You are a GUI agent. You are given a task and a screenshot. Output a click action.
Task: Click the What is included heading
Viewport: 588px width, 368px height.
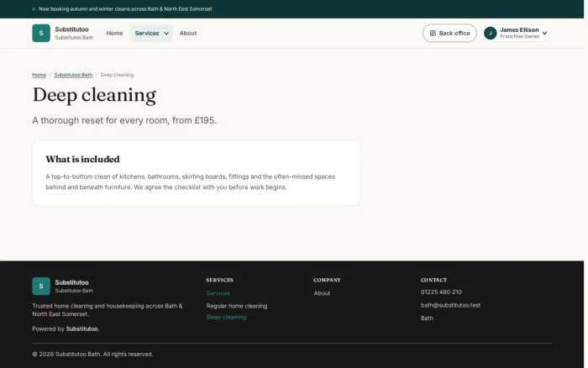[82, 159]
